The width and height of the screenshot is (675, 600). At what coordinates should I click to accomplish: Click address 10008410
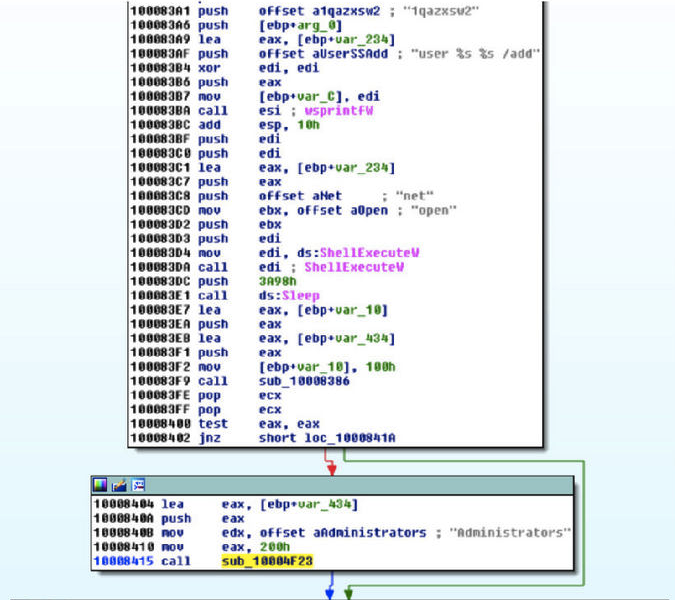click(123, 547)
